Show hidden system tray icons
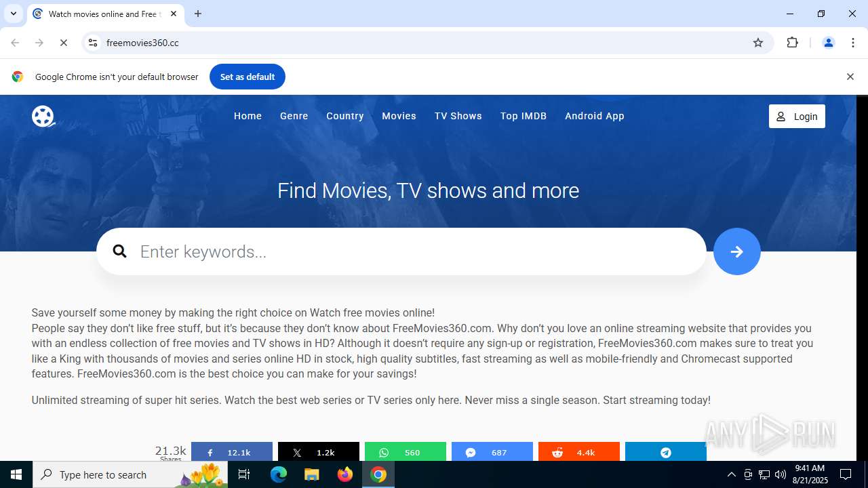Image resolution: width=868 pixels, height=488 pixels. click(731, 474)
